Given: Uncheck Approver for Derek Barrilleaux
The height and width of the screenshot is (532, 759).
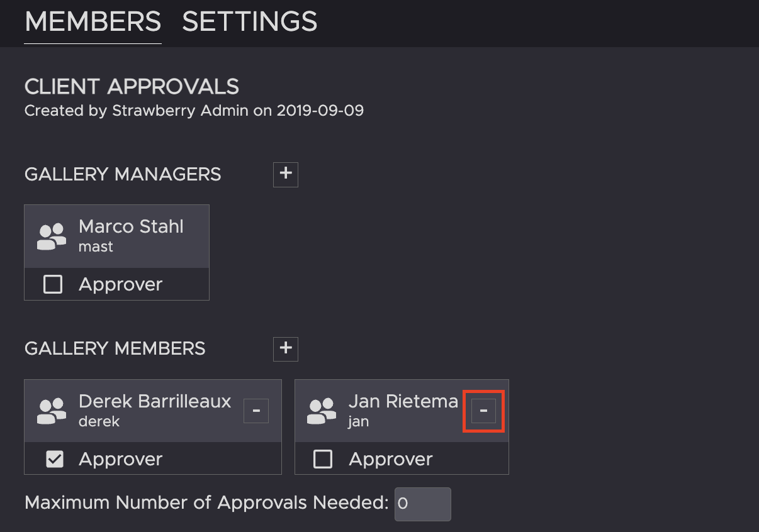Looking at the screenshot, I should coord(55,460).
